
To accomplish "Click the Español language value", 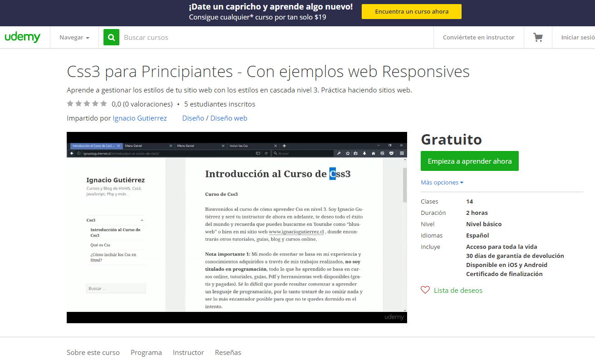I will pyautogui.click(x=477, y=235).
